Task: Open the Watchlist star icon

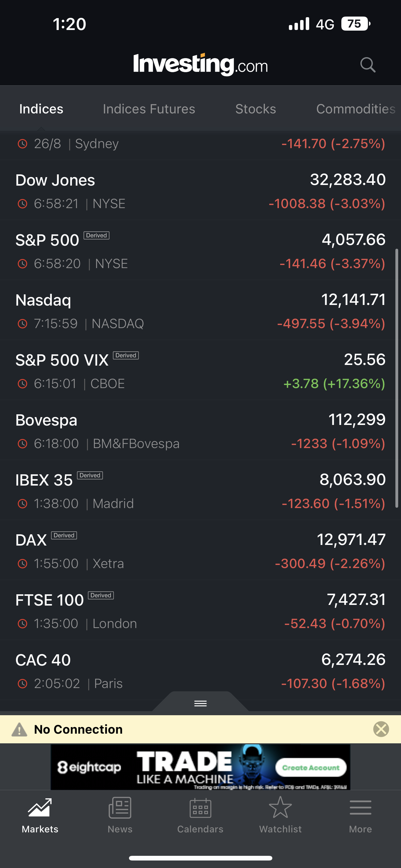Action: (280, 808)
